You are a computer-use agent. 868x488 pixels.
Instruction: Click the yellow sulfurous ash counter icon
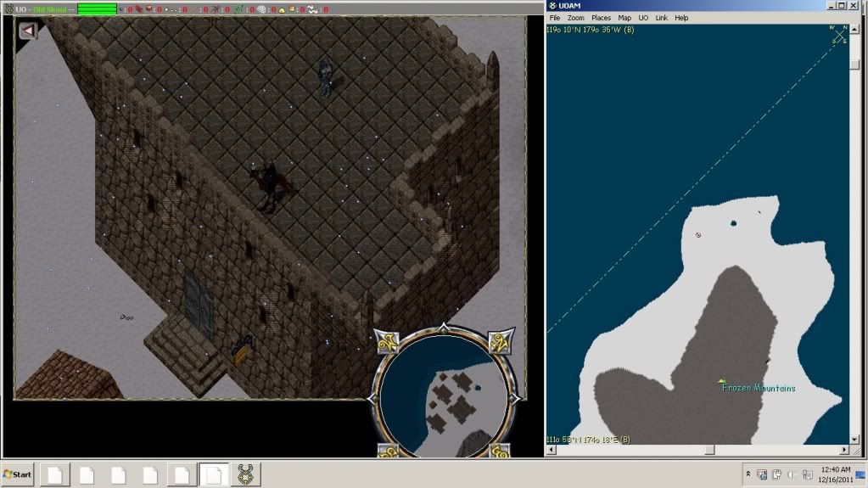pyautogui.click(x=282, y=10)
